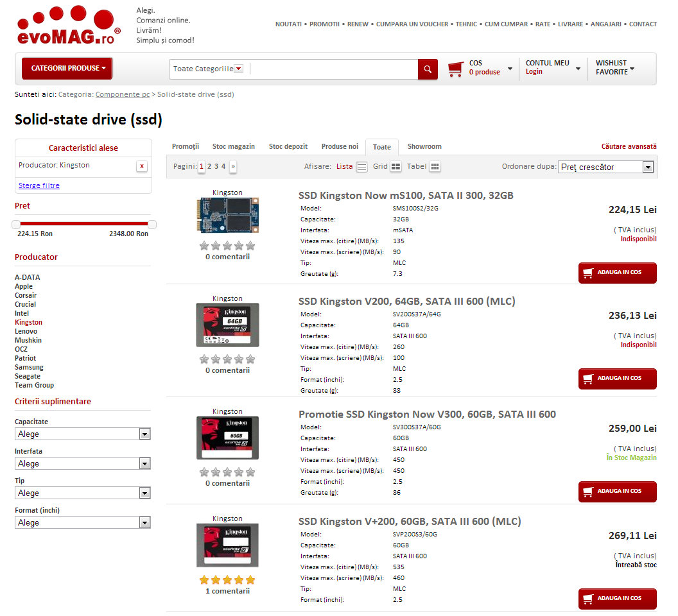
Task: Focus the search text field
Action: (333, 69)
